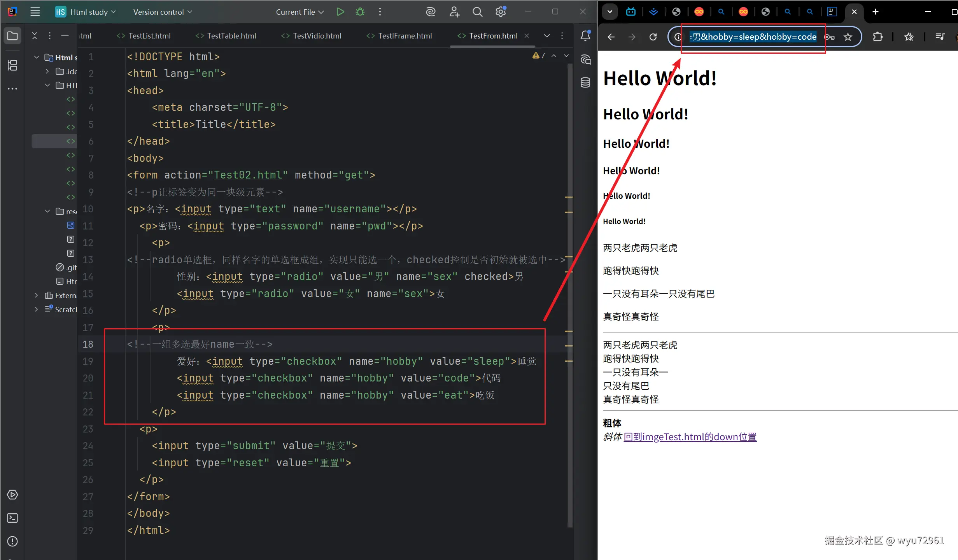The height and width of the screenshot is (560, 958).
Task: Expand the External Libraries tree node
Action: 36,295
